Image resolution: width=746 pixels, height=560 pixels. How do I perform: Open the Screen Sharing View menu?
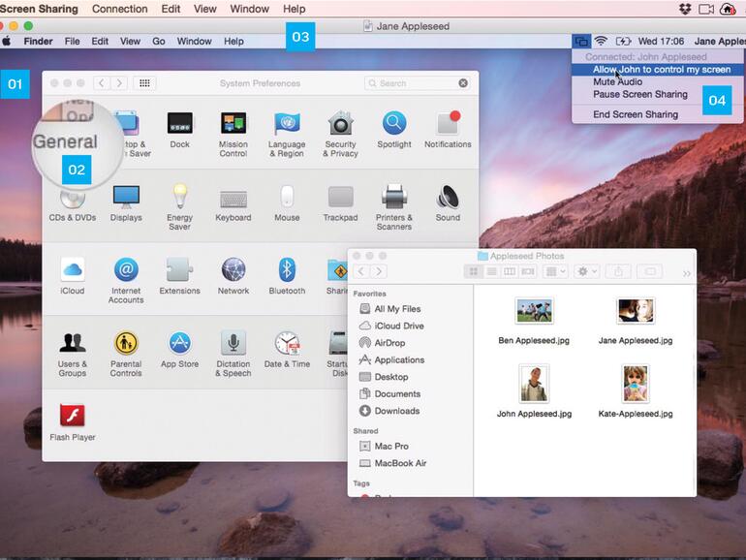(205, 9)
